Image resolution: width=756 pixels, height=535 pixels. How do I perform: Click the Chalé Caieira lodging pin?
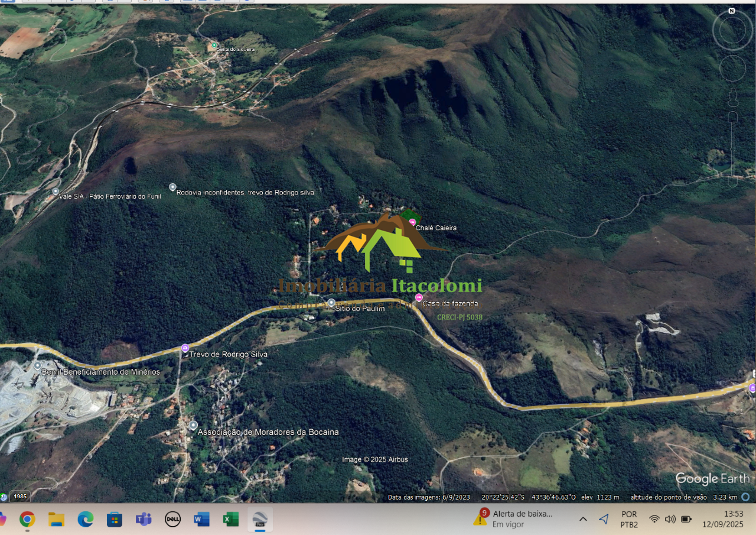(x=412, y=222)
